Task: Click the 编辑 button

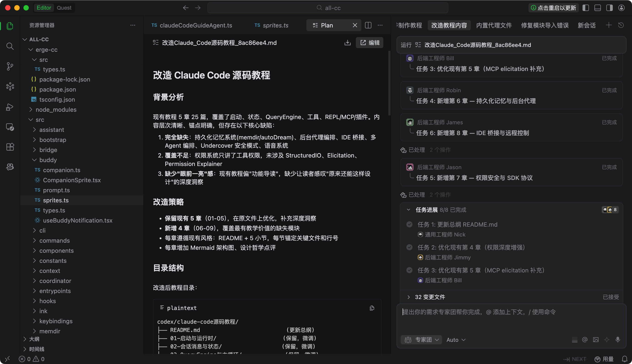Action: pos(370,43)
